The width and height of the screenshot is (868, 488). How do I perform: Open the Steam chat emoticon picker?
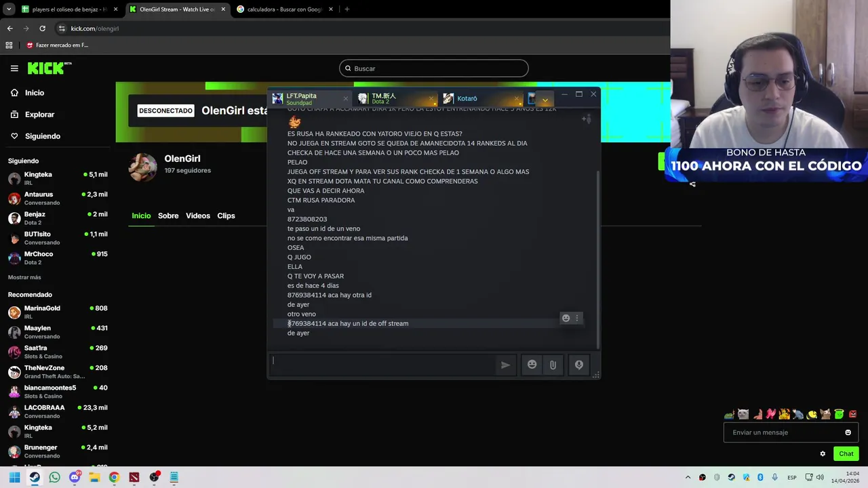point(532,365)
